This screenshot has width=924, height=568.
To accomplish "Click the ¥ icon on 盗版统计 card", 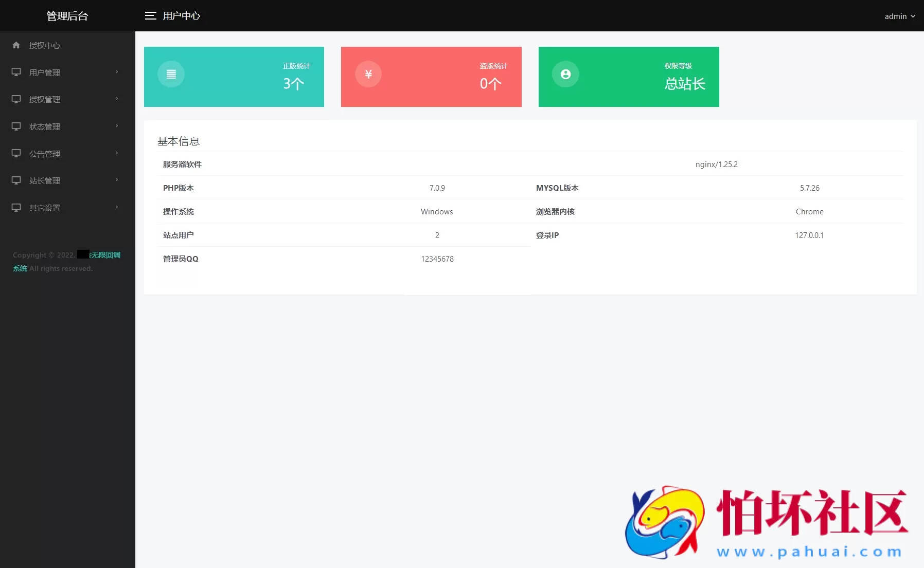I will (x=368, y=74).
